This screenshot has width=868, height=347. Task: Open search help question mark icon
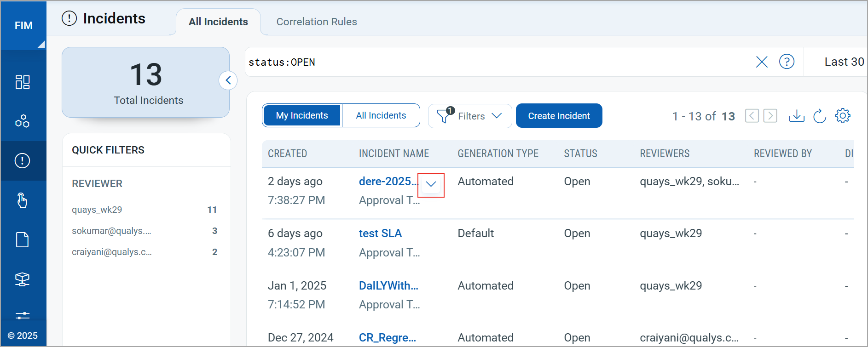coord(787,62)
